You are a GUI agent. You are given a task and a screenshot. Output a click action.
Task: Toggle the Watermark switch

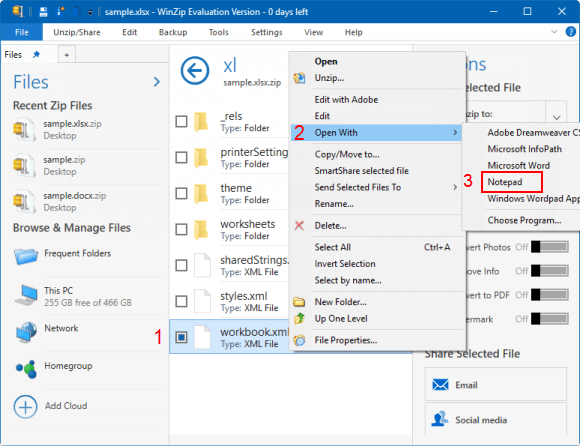550,318
